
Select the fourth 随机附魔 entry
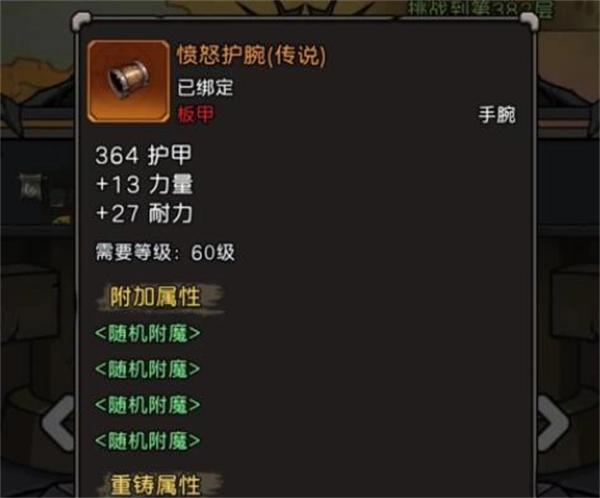(x=148, y=441)
